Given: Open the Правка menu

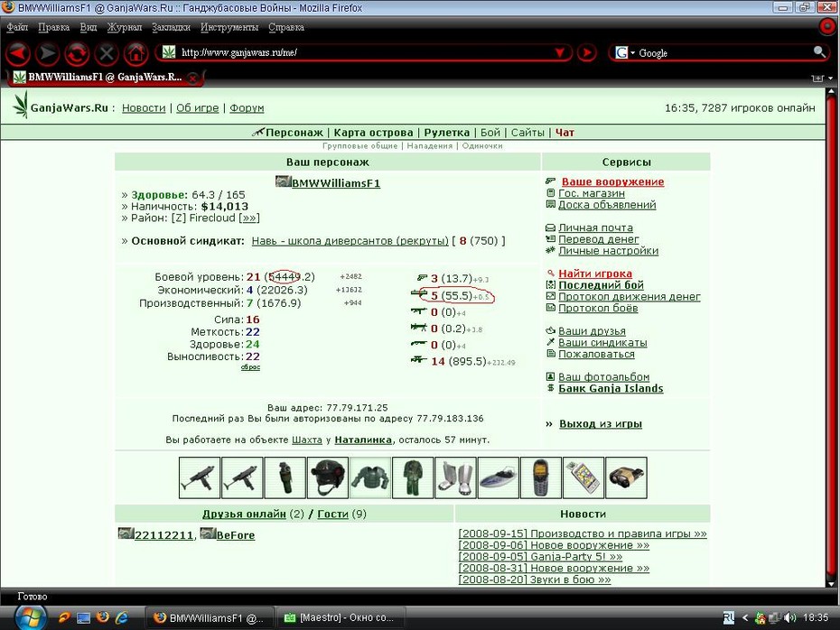Looking at the screenshot, I should click(53, 27).
